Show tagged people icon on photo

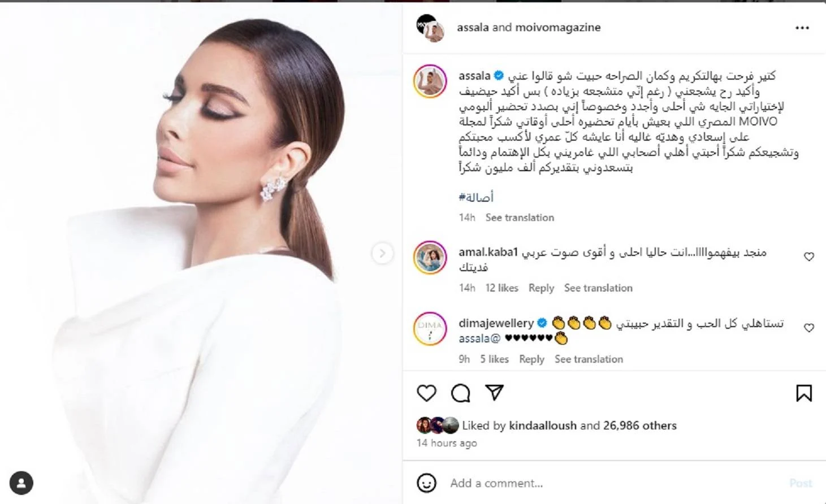click(21, 483)
